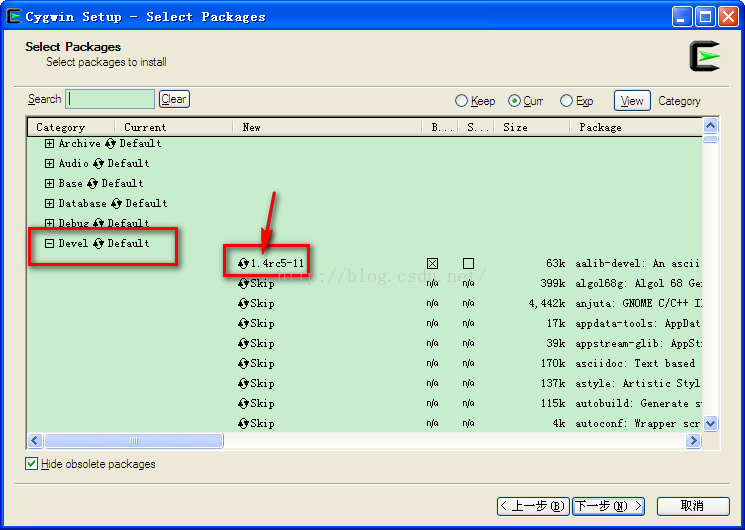Click the cycle icon next to Database Default
This screenshot has height=530, width=745.
(116, 203)
